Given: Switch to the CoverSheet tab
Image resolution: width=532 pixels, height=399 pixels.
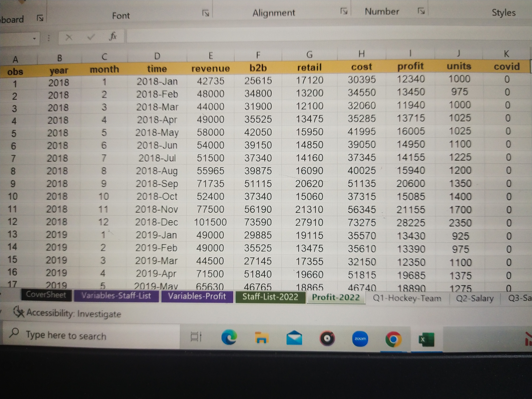Looking at the screenshot, I should pyautogui.click(x=46, y=295).
